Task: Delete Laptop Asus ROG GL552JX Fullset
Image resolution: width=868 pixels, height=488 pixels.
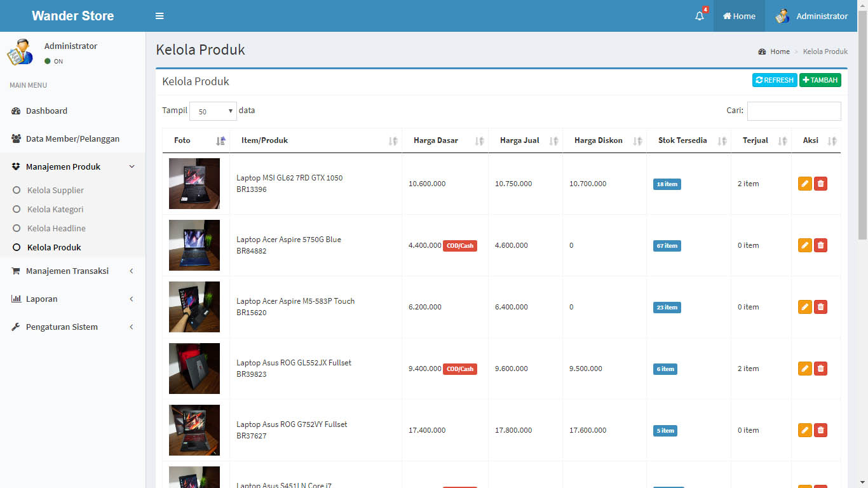Action: (820, 369)
